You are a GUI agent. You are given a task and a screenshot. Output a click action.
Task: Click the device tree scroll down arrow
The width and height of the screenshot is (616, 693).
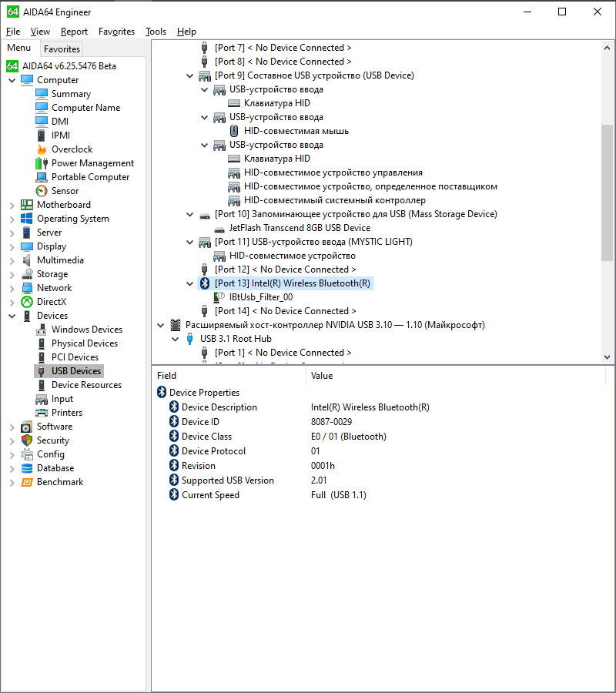(x=608, y=357)
